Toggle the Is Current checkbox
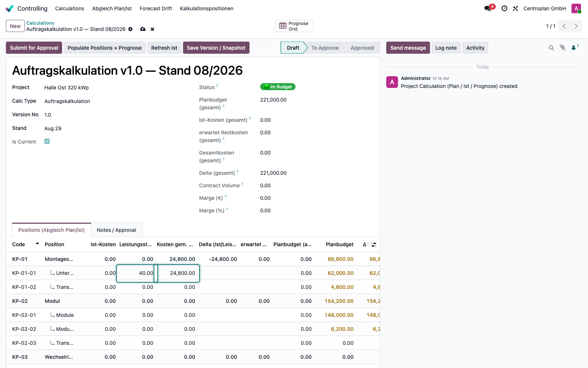588x368 pixels. point(47,141)
